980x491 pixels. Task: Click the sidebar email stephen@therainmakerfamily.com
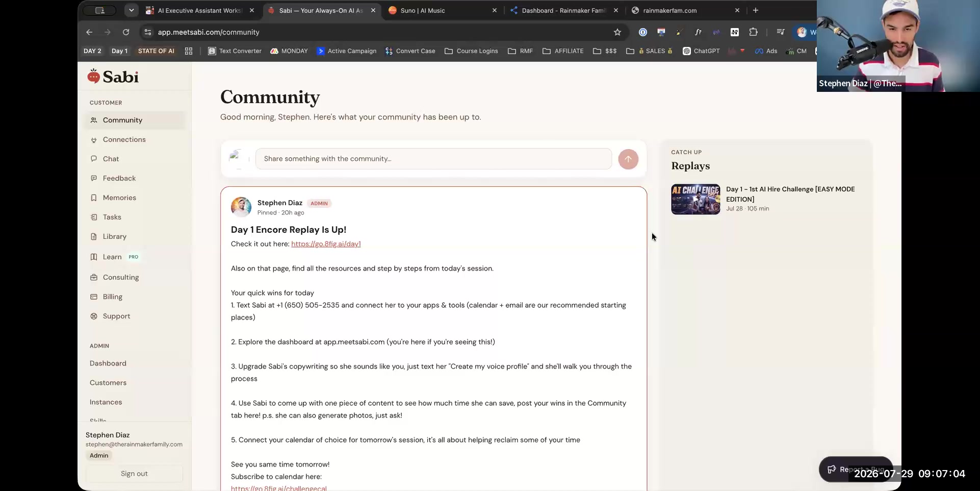pos(134,445)
